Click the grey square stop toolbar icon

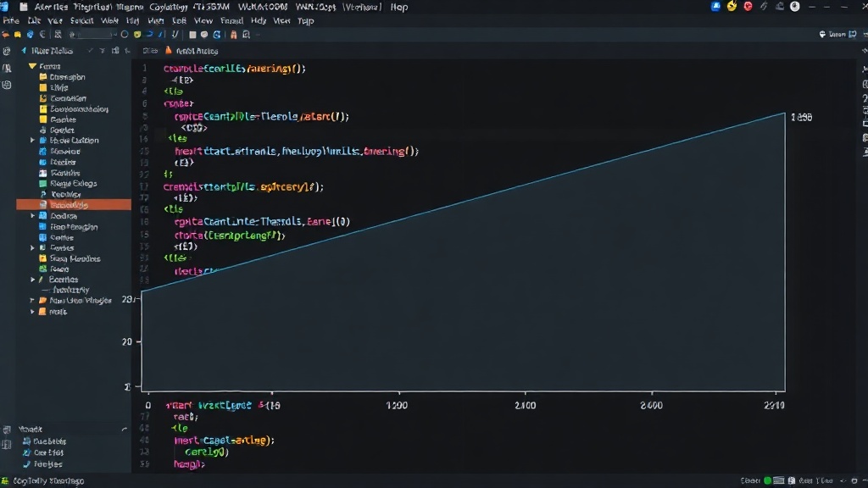pyautogui.click(x=192, y=34)
